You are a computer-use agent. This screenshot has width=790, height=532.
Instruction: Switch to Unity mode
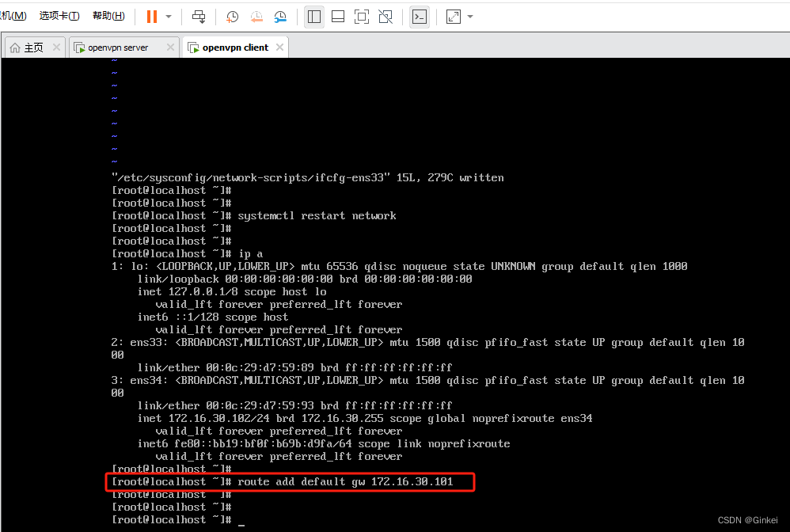pyautogui.click(x=386, y=17)
